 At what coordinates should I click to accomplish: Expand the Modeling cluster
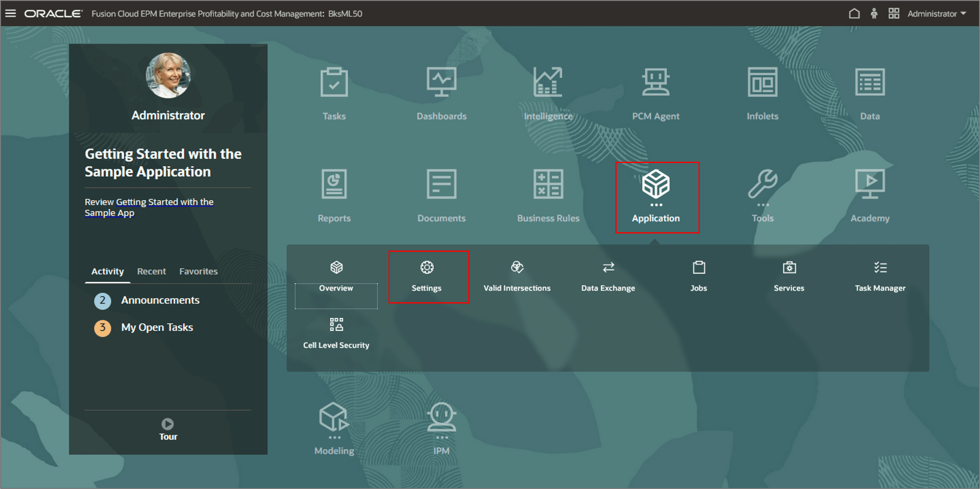click(334, 418)
